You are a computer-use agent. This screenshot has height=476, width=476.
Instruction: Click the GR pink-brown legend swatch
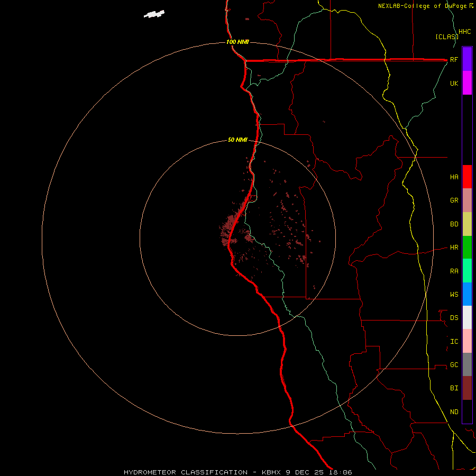coord(467,200)
